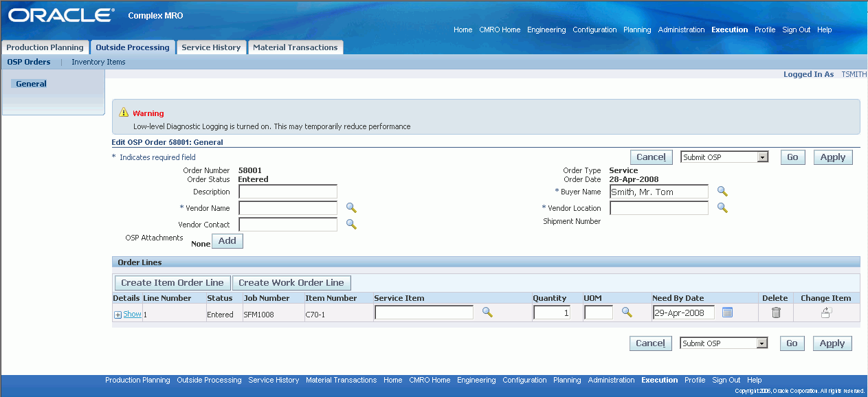Expand line 1 details plus icon

(118, 315)
